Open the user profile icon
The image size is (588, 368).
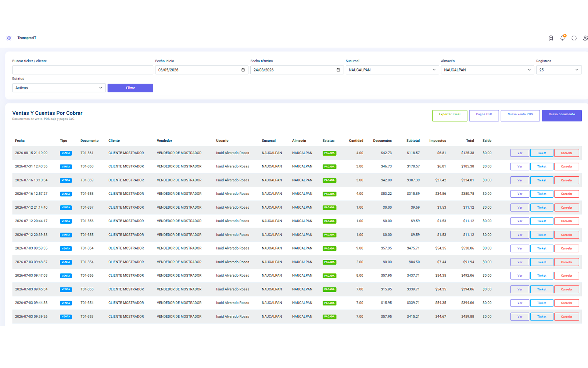585,38
